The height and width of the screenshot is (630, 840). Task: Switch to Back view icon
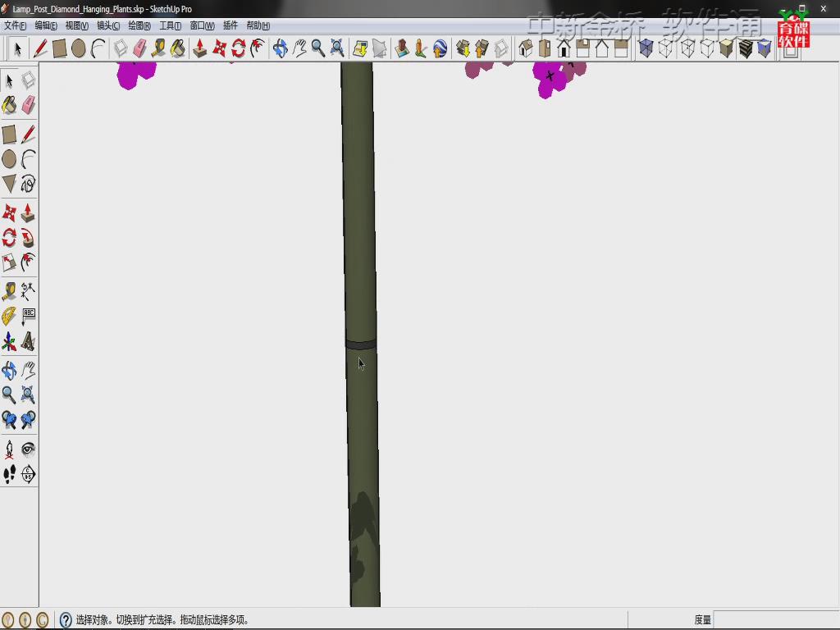[x=601, y=48]
